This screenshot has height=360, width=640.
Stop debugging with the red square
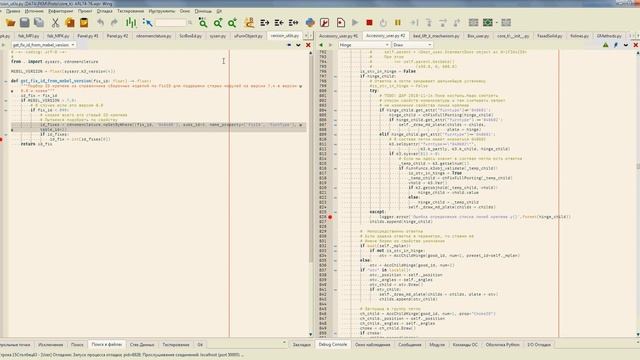(x=369, y=22)
